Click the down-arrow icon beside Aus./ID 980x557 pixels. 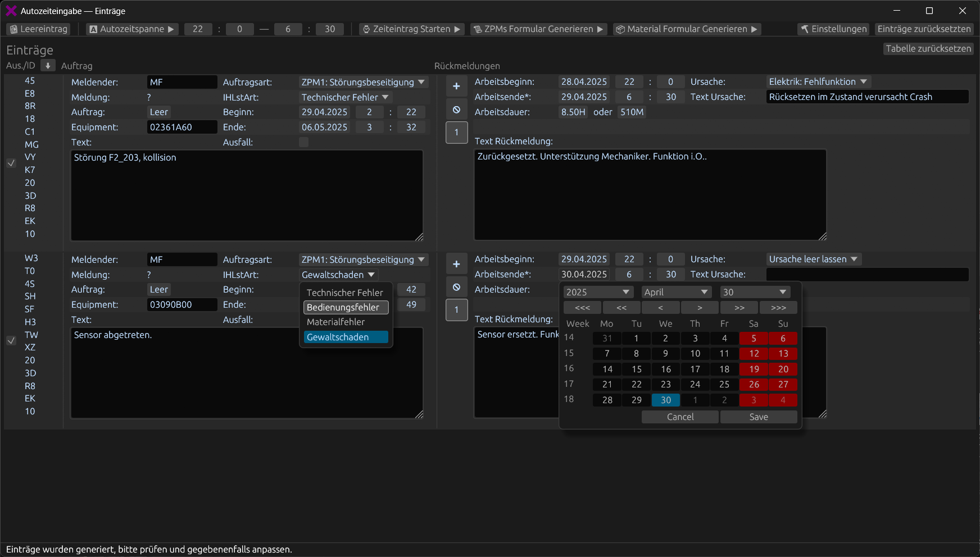click(x=48, y=65)
